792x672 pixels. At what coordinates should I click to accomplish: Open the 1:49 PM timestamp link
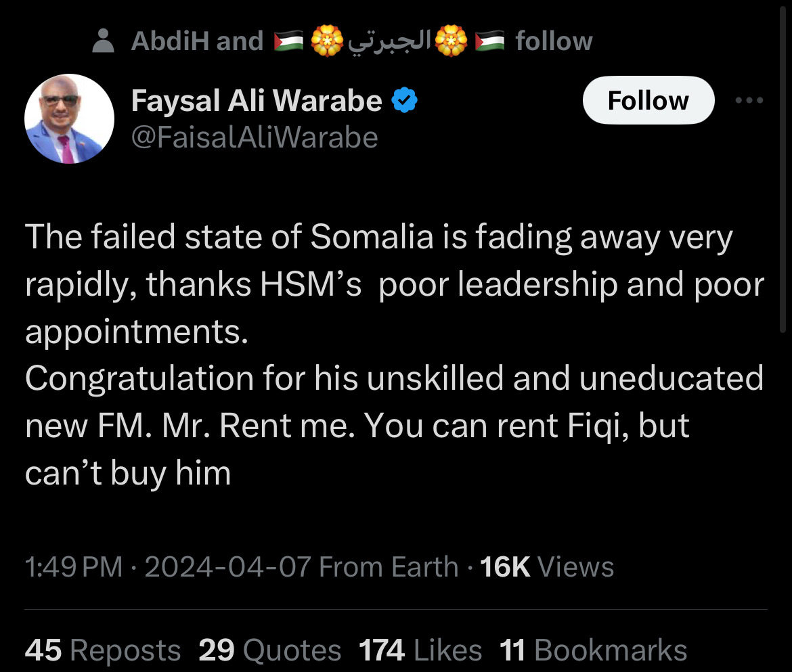tap(74, 566)
